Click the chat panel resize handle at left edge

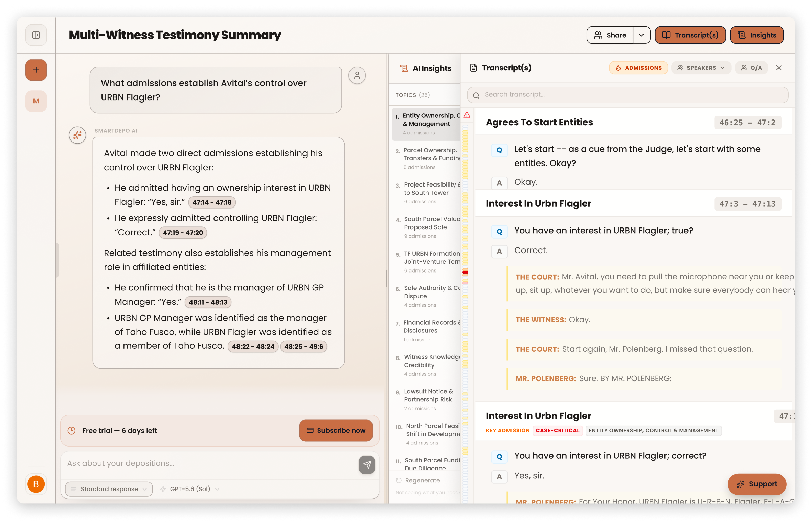pyautogui.click(x=58, y=260)
